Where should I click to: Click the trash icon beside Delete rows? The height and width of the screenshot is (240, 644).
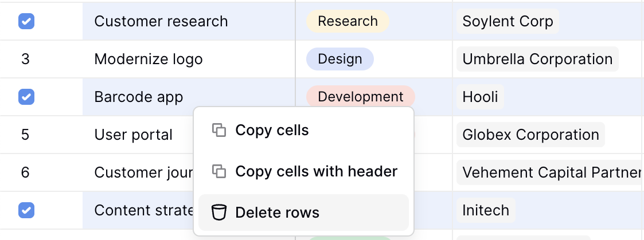[x=219, y=213]
